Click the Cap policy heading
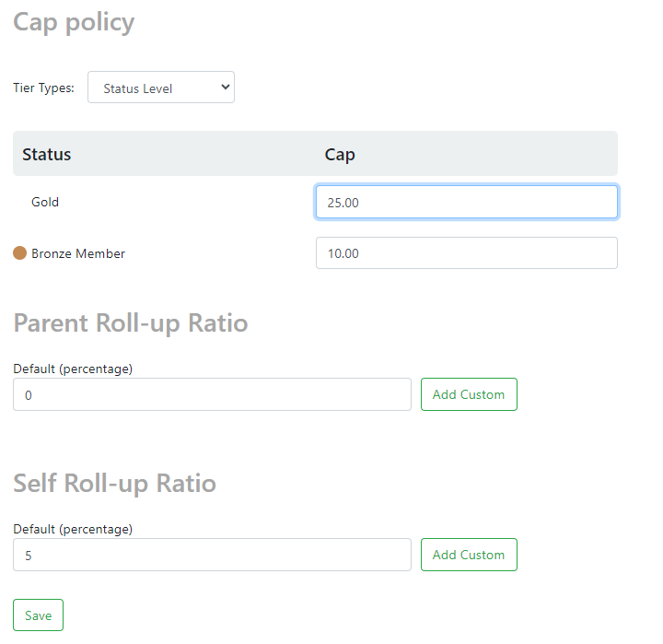Viewport: 663px width, 644px height. 74,22
